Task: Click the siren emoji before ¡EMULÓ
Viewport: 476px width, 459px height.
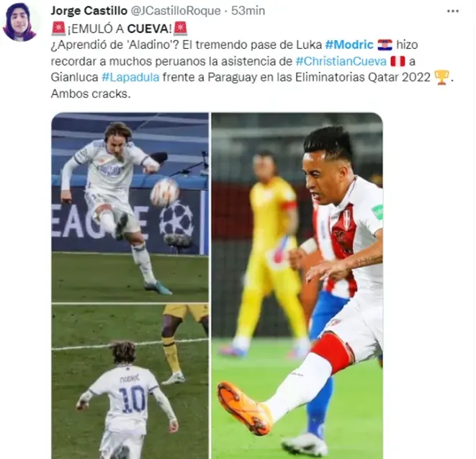Action: click(58, 29)
